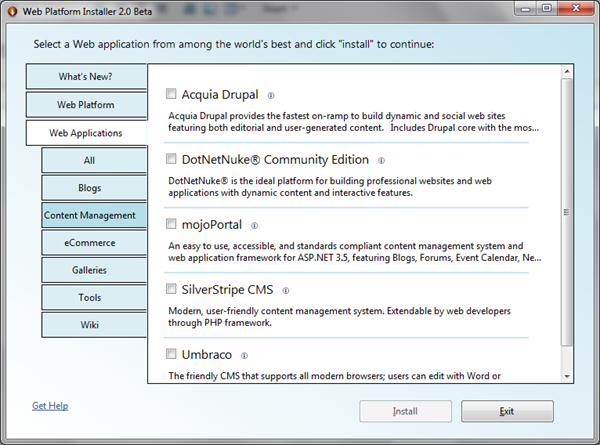Click the scrollbar up arrow
This screenshot has width=600, height=445.
click(x=567, y=72)
